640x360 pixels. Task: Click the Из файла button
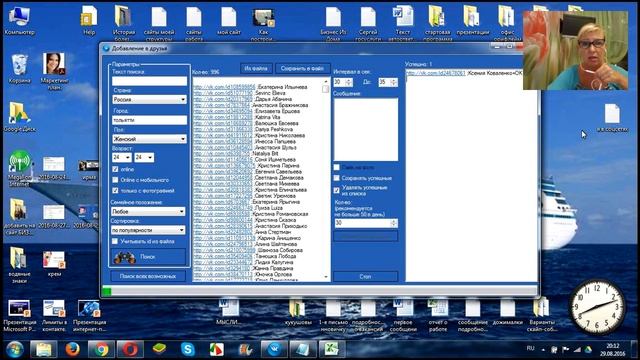(256, 69)
